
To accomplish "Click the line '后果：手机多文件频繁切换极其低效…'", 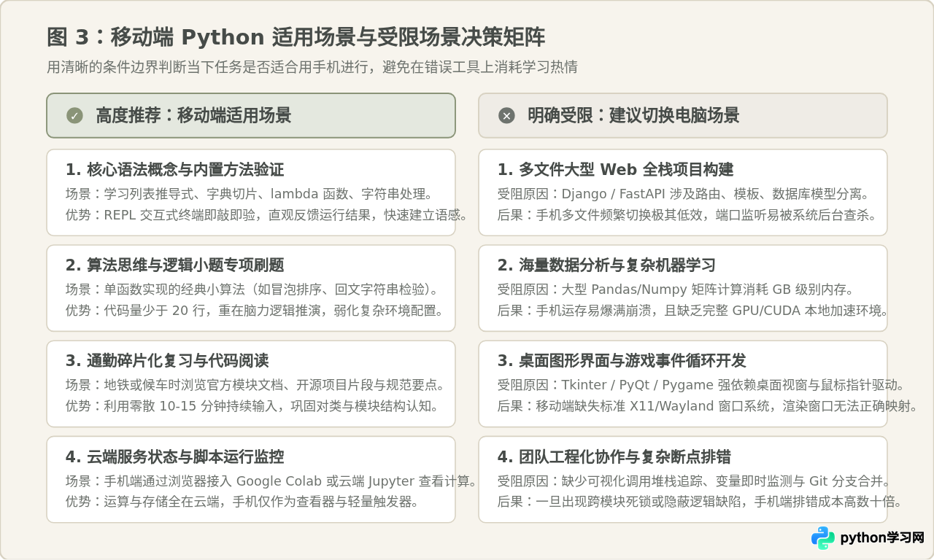I will 687,216.
